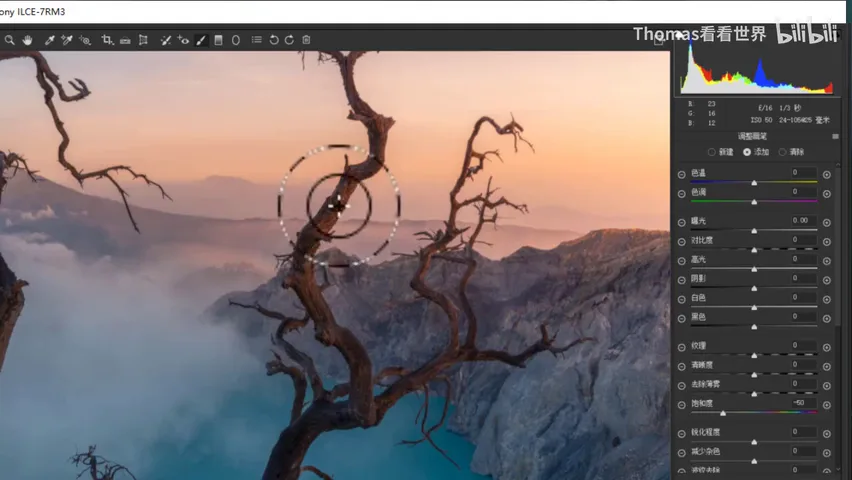Increase 色温 with its plus button
The height and width of the screenshot is (480, 852).
pos(826,174)
